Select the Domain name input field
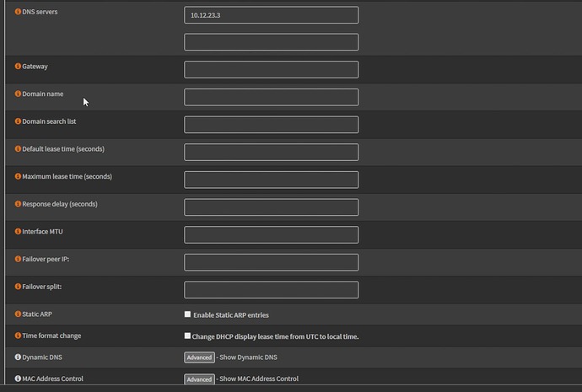Screen dimensions: 582x392 pos(271,97)
